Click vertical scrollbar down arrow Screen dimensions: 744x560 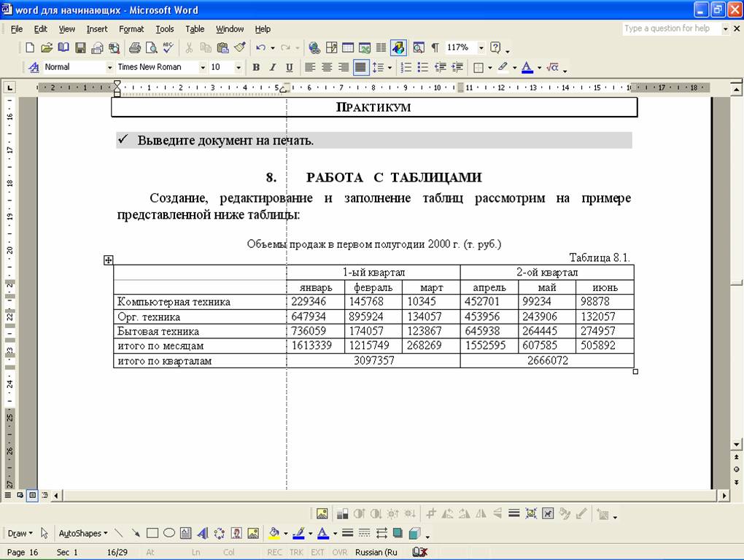click(x=737, y=444)
